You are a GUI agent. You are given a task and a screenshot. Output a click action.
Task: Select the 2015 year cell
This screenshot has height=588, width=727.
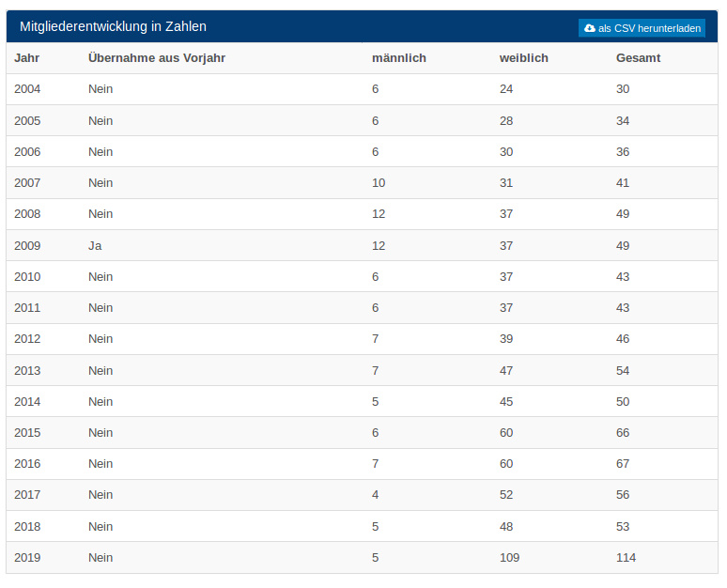pyautogui.click(x=27, y=433)
